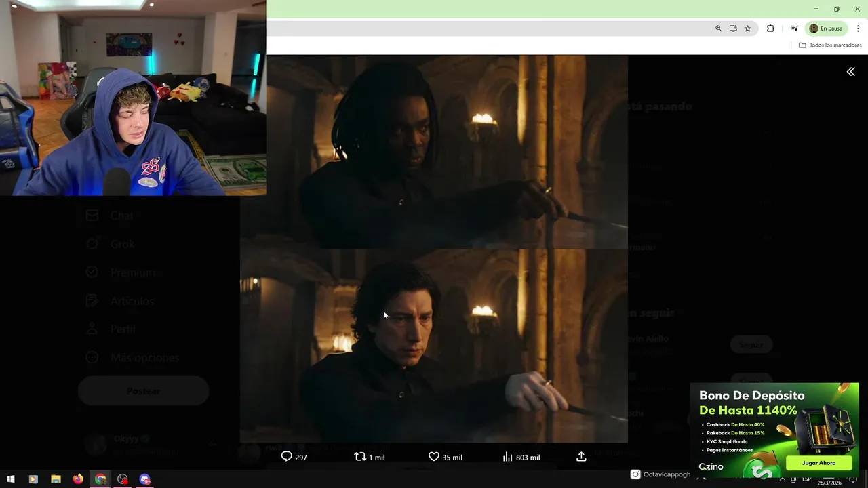This screenshot has width=868, height=488.
Task: Click the Qzino logo in the ad
Action: pyautogui.click(x=711, y=466)
